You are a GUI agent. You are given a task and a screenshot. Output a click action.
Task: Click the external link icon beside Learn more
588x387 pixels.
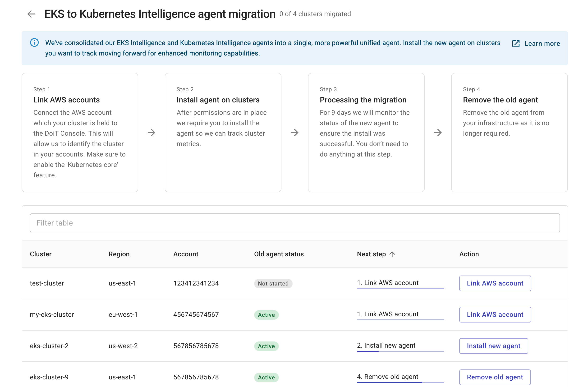point(516,43)
